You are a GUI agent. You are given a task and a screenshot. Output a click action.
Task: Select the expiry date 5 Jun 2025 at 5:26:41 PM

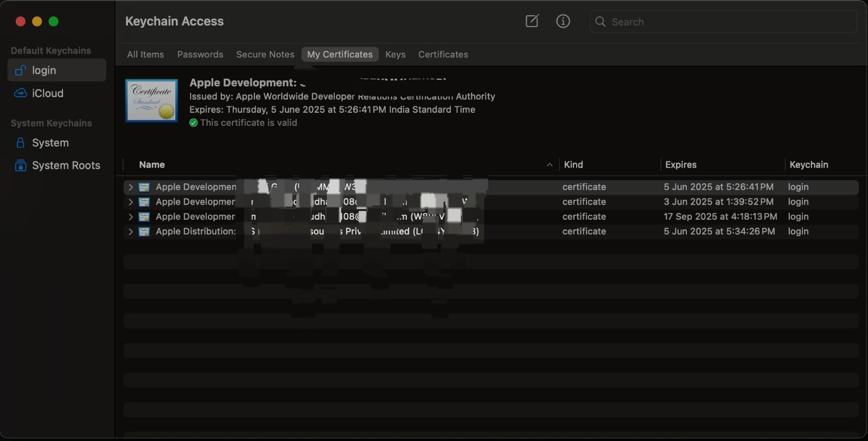(718, 187)
